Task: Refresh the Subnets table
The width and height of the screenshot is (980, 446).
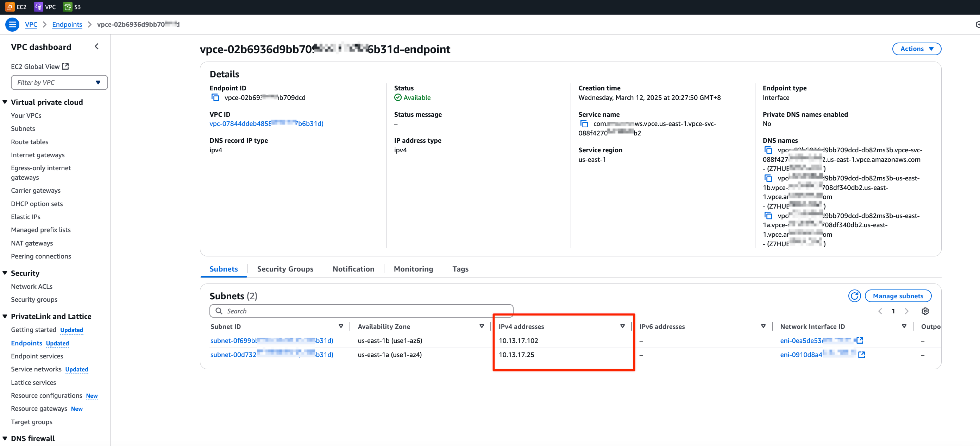Action: tap(854, 296)
